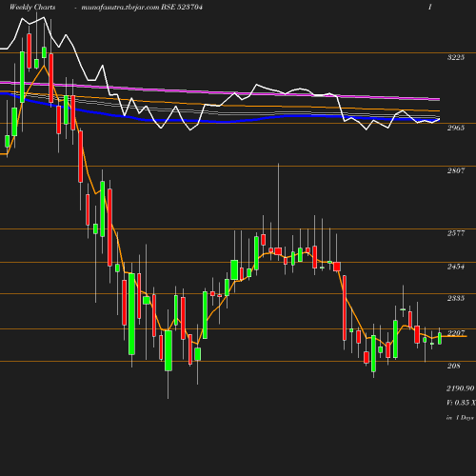Click the 'Weekly Charts' title text
This screenshot has width=476, height=476.
pos(32,7)
